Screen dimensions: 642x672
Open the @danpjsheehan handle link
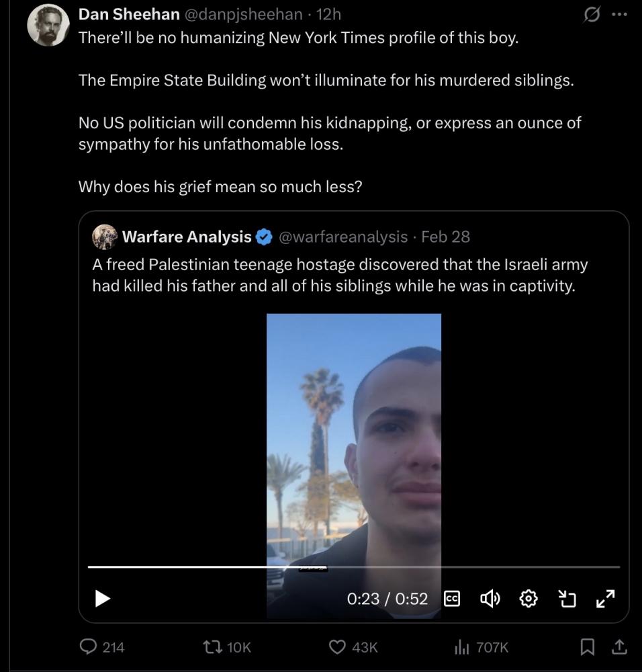[243, 13]
